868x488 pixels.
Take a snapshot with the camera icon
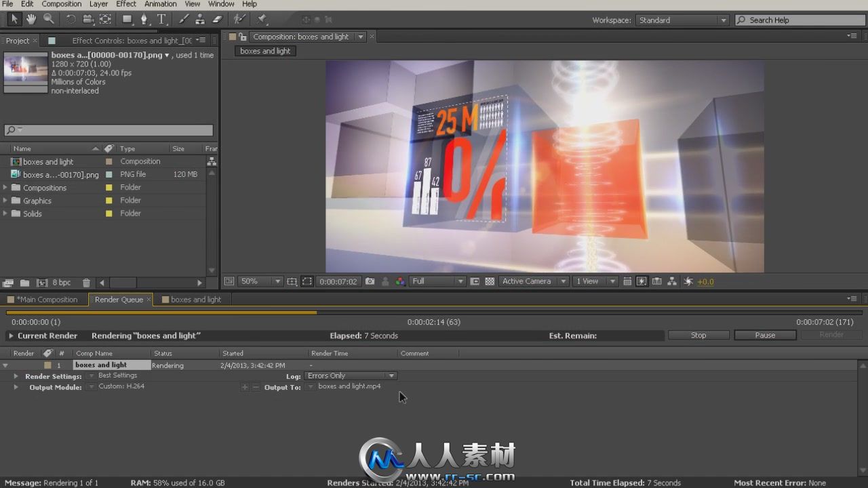(x=370, y=281)
